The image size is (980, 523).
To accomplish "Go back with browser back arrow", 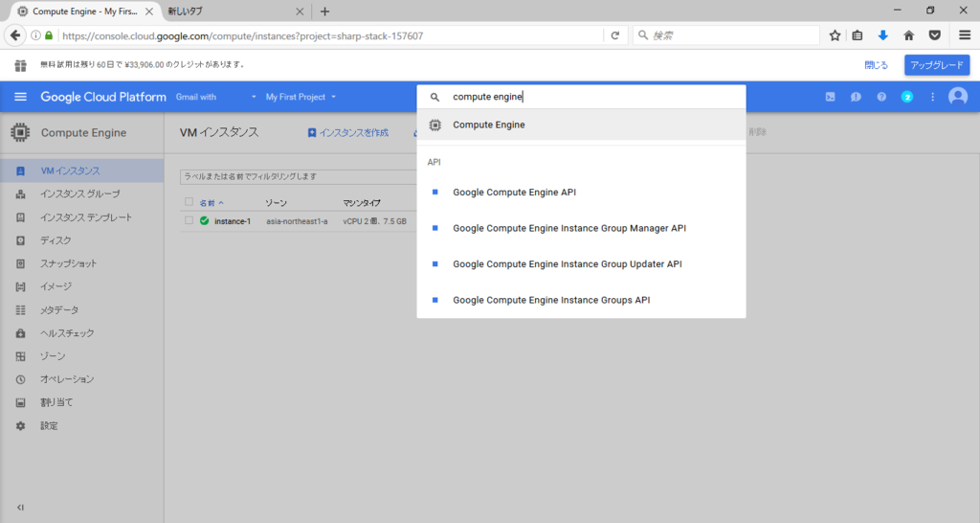I will [x=15, y=35].
